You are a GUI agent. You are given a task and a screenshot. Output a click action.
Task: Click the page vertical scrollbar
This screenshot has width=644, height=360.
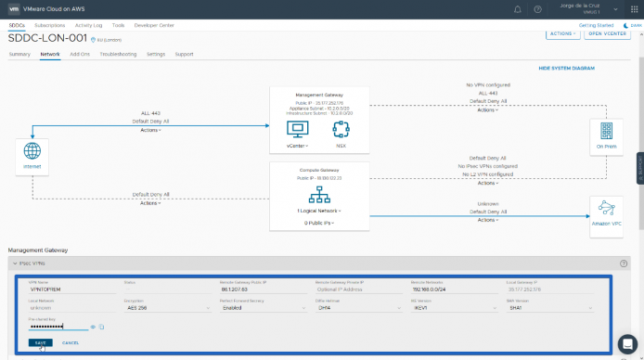click(641, 144)
